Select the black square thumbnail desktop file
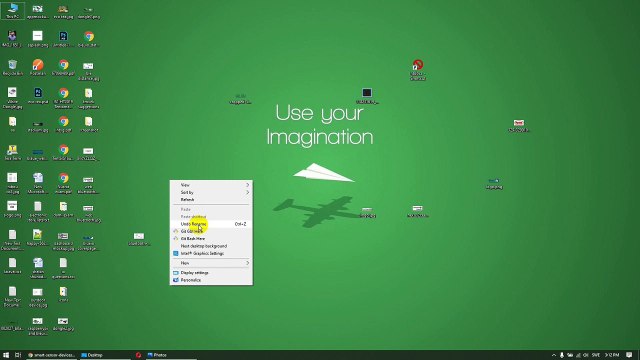This screenshot has height=360, width=640. [367, 96]
